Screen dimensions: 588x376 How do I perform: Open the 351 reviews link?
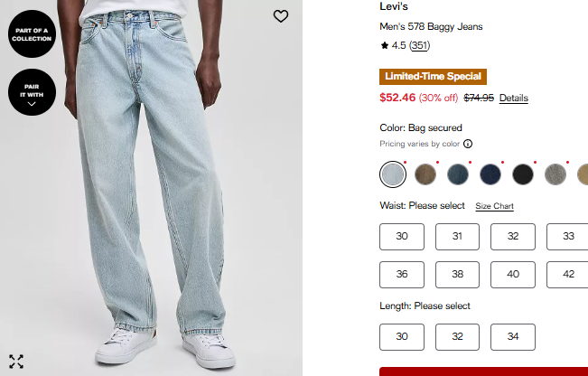(x=419, y=45)
